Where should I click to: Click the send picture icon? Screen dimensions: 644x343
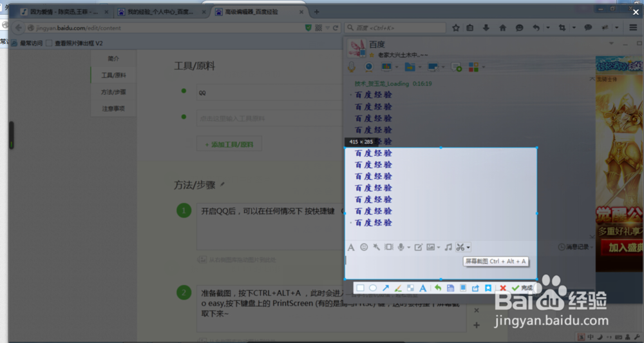(430, 247)
